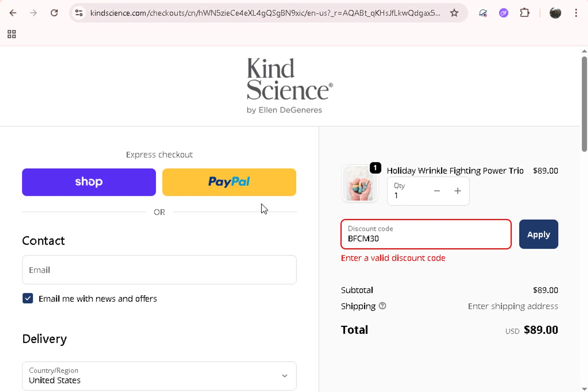Click the Delivery section heading
This screenshot has width=588, height=392.
pos(45,339)
